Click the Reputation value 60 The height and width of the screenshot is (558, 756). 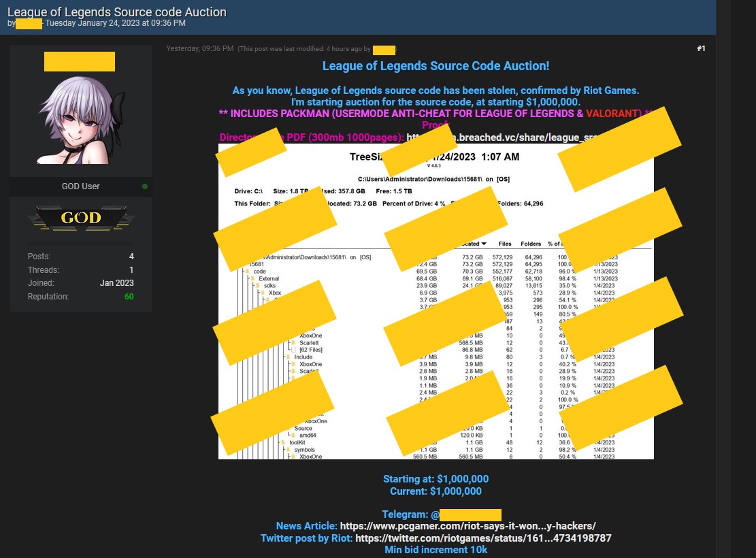click(129, 297)
